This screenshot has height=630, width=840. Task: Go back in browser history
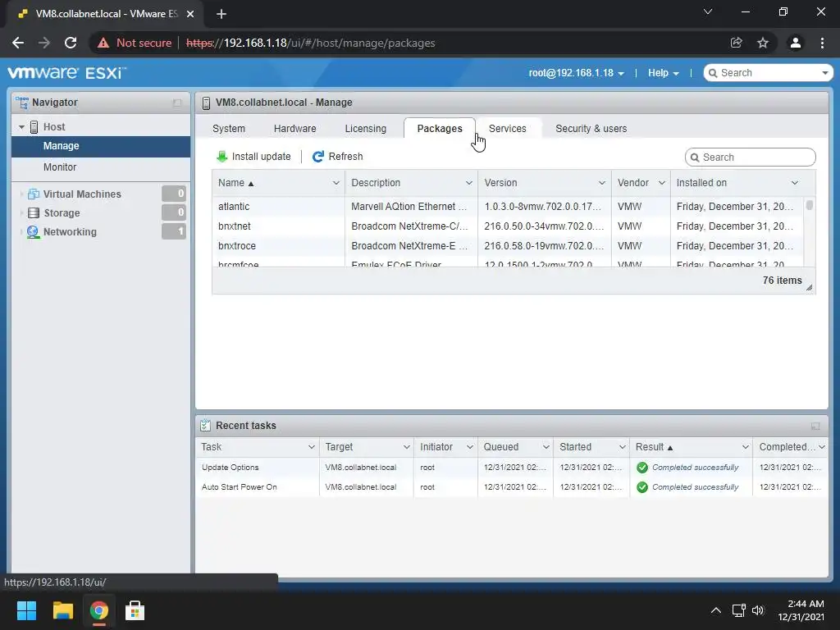18,43
